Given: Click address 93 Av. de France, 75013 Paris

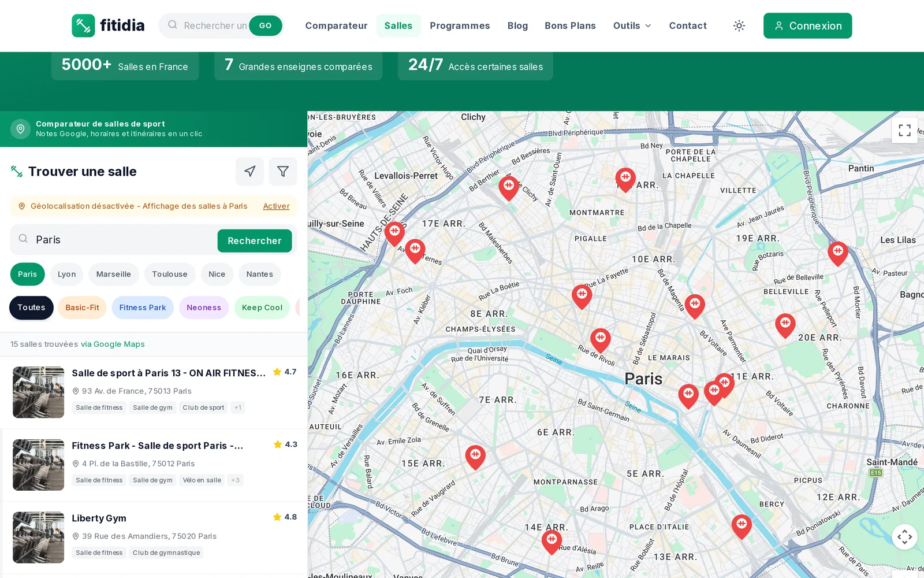Looking at the screenshot, I should 136,391.
